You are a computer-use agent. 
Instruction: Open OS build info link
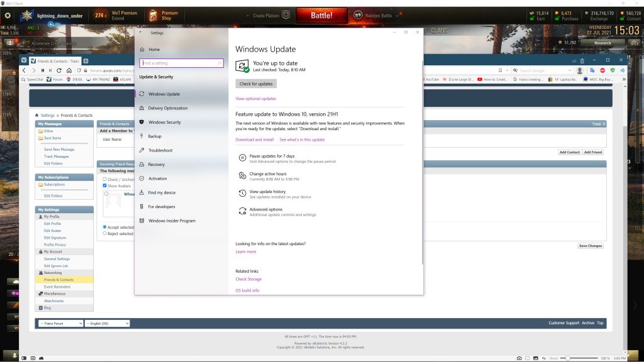pos(247,290)
